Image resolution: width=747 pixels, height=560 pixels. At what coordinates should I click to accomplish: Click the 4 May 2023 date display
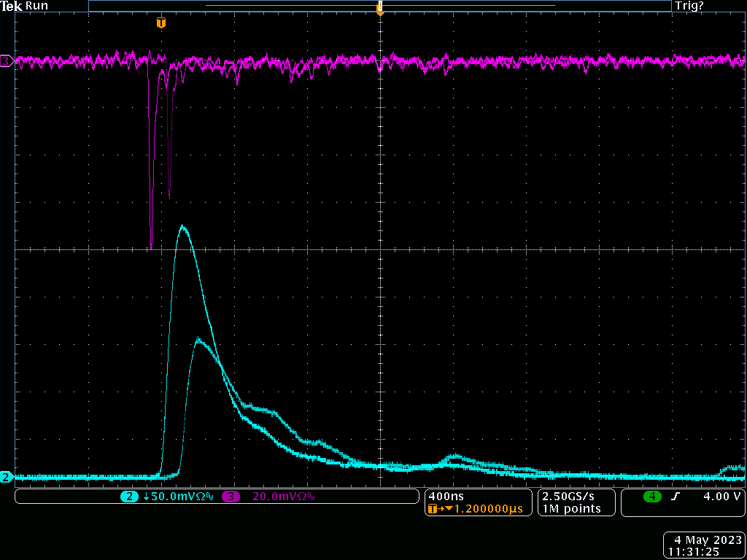(705, 540)
